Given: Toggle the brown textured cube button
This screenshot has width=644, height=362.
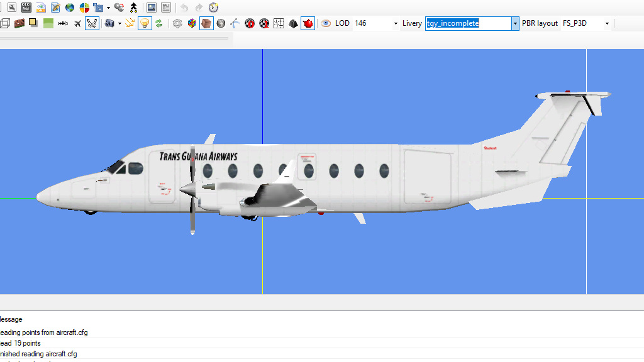Looking at the screenshot, I should (x=206, y=23).
